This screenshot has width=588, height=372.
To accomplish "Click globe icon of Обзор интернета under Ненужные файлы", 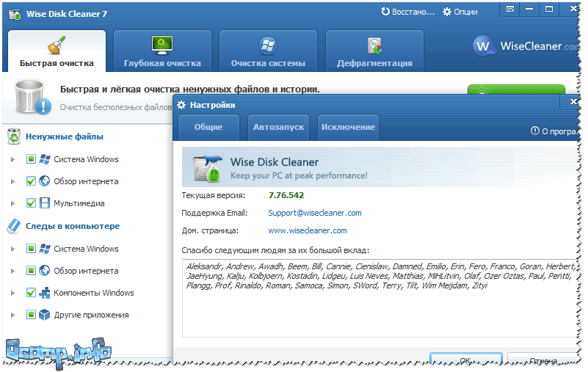I will (44, 180).
